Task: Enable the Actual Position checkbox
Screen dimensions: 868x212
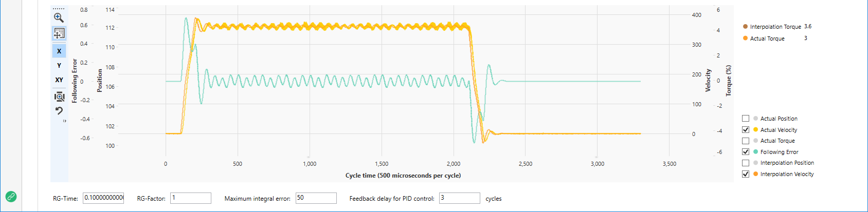Action: click(746, 119)
